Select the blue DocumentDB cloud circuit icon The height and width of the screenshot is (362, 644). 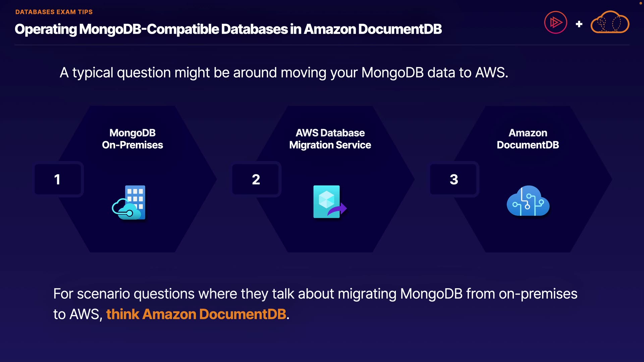(x=528, y=201)
